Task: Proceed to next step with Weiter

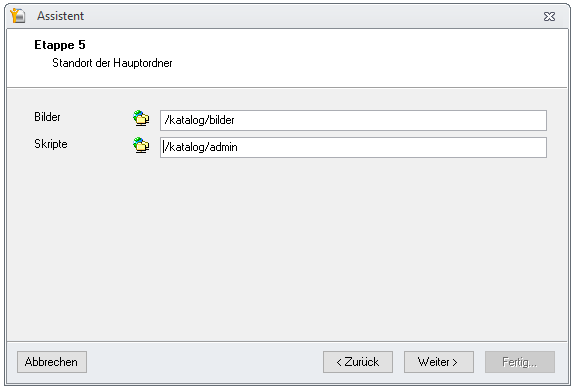Action: (x=439, y=362)
